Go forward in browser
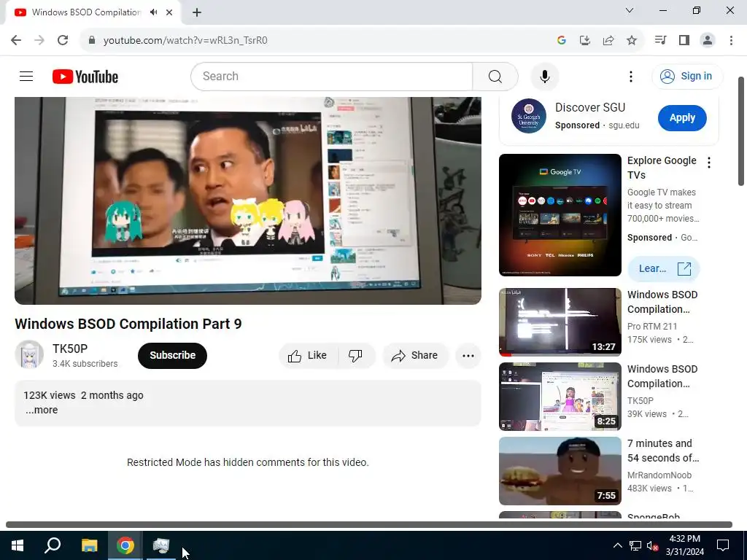 point(39,40)
